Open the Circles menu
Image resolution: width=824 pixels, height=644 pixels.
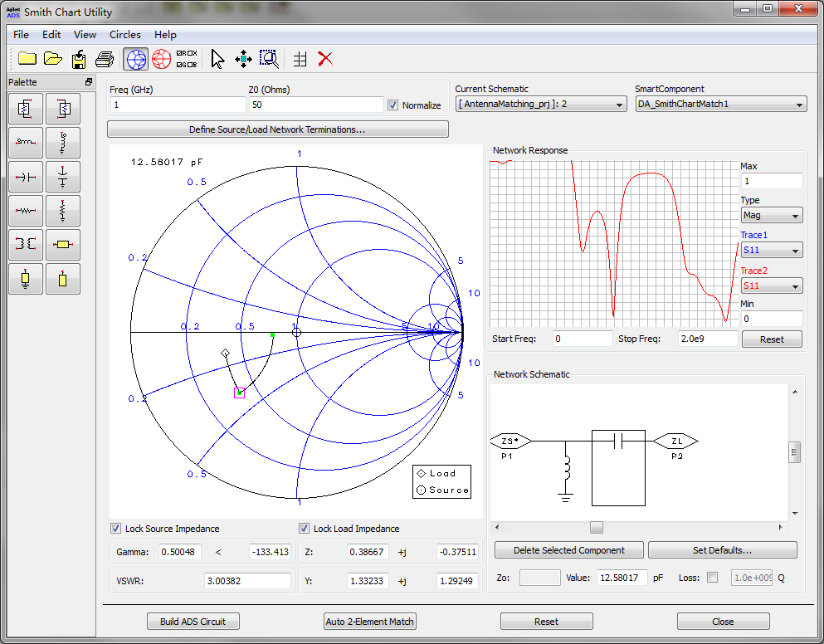point(125,35)
